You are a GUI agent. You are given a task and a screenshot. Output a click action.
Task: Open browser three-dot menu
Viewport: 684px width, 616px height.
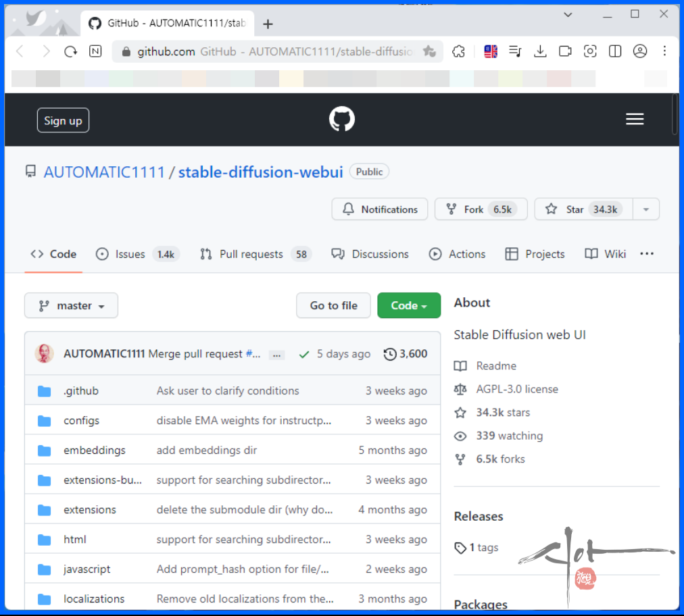coord(664,51)
